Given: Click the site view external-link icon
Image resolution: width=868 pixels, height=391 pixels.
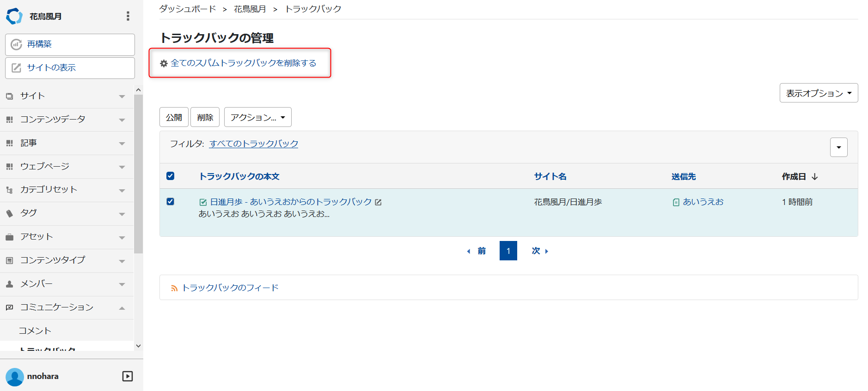Looking at the screenshot, I should (16, 68).
